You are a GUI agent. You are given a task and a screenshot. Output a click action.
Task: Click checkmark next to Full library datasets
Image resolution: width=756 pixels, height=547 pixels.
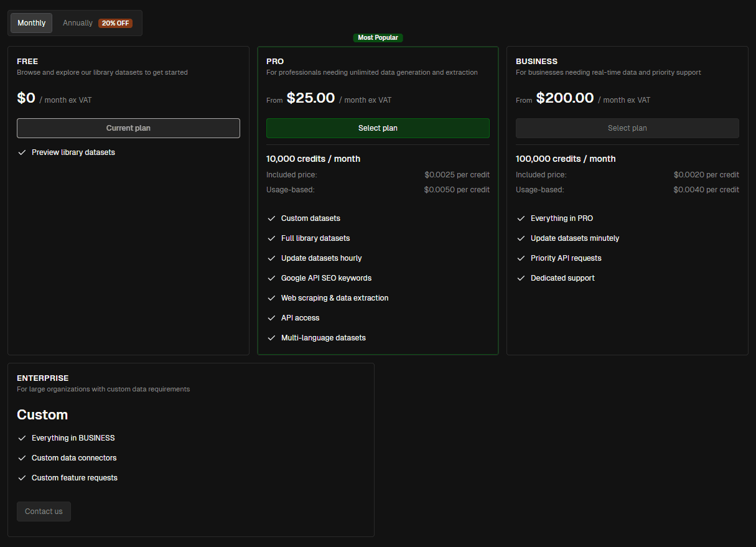pos(271,238)
